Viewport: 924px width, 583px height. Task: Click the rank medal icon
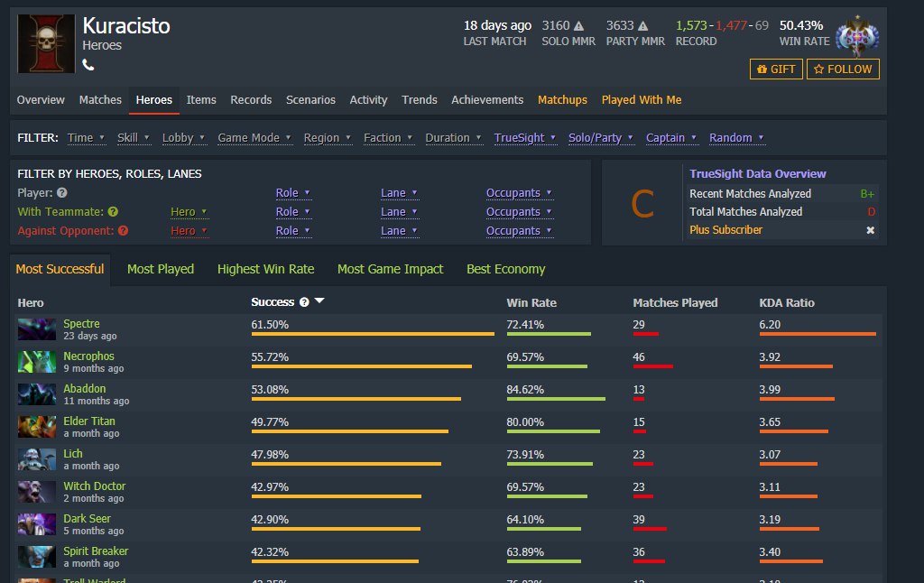tap(855, 36)
